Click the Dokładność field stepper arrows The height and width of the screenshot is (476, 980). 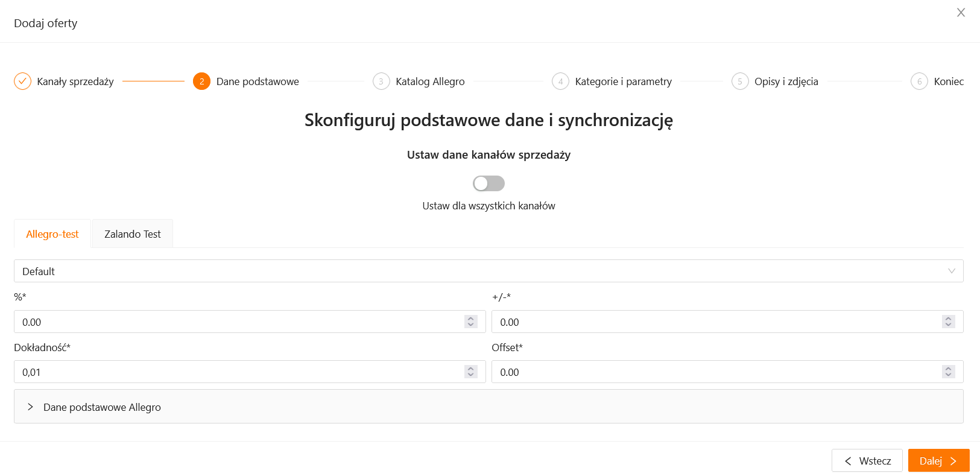(x=471, y=372)
